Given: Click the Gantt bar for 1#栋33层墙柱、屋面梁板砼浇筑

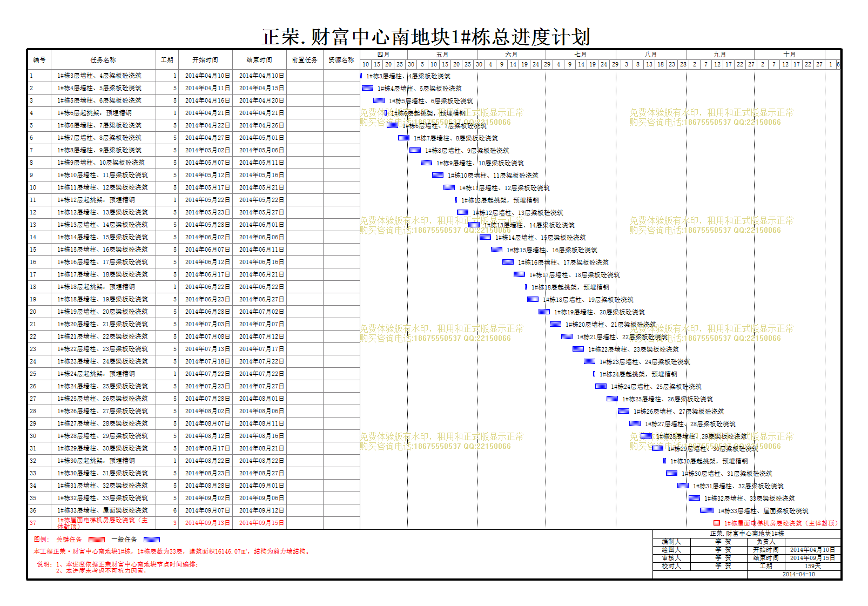Looking at the screenshot, I should [706, 510].
